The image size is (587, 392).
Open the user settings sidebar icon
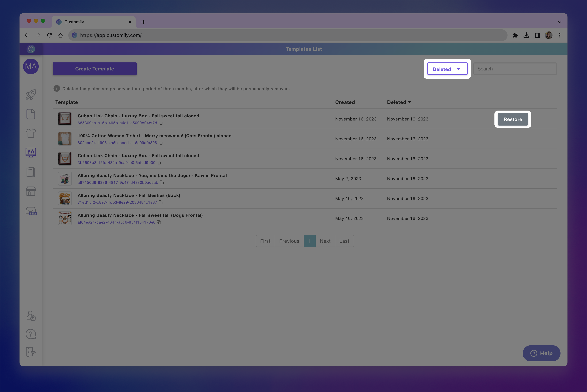click(x=31, y=316)
